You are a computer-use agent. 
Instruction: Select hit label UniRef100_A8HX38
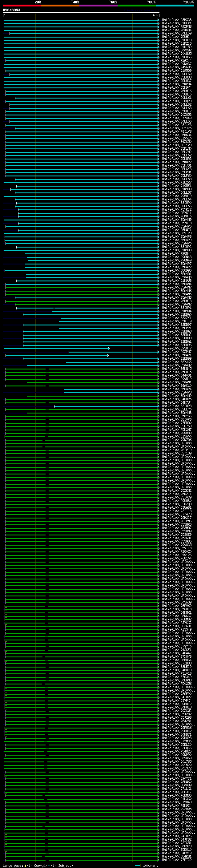coord(177,20)
